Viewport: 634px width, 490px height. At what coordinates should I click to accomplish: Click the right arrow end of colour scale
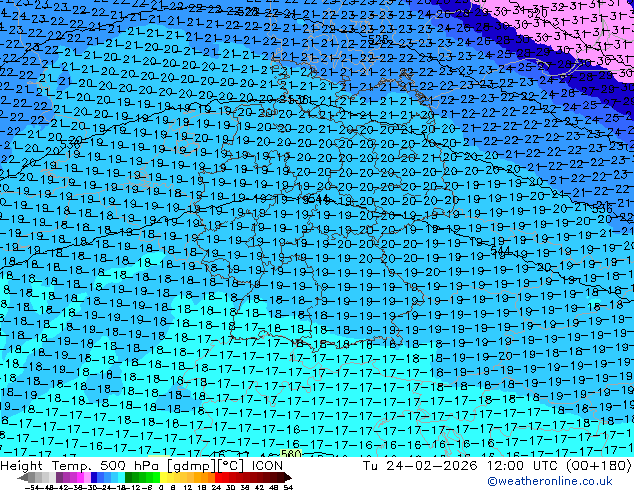[288, 477]
